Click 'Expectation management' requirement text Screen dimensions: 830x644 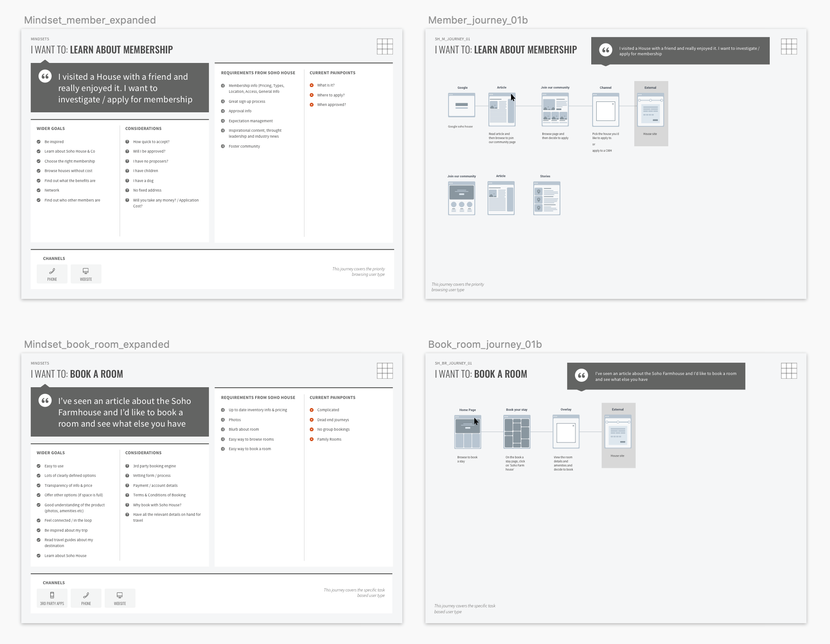pyautogui.click(x=251, y=121)
